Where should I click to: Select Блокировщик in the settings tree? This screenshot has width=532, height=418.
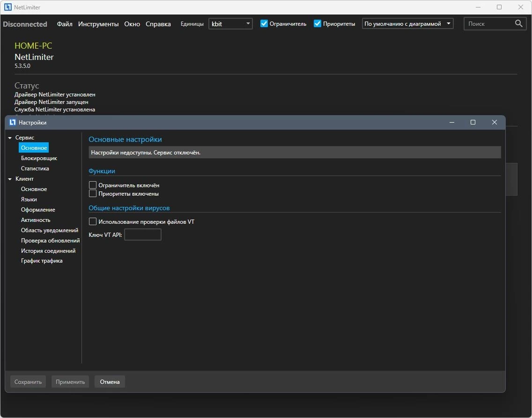(x=39, y=158)
